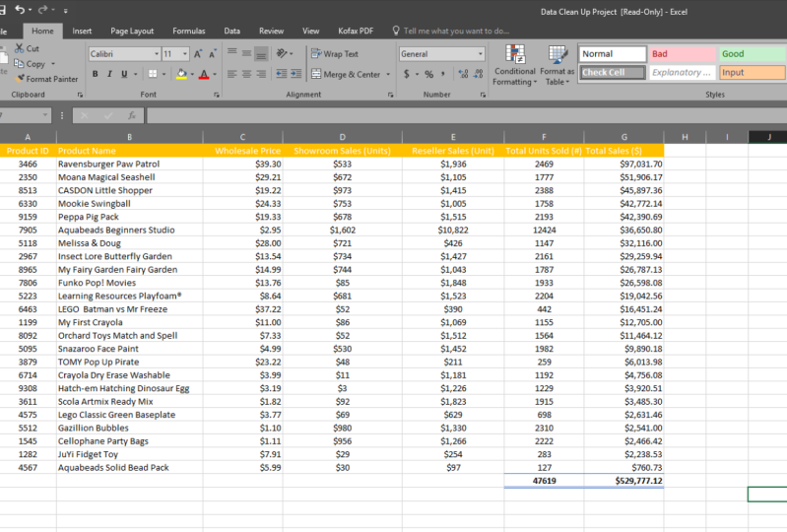Set Top Align icon
The image size is (787, 532).
[x=231, y=52]
